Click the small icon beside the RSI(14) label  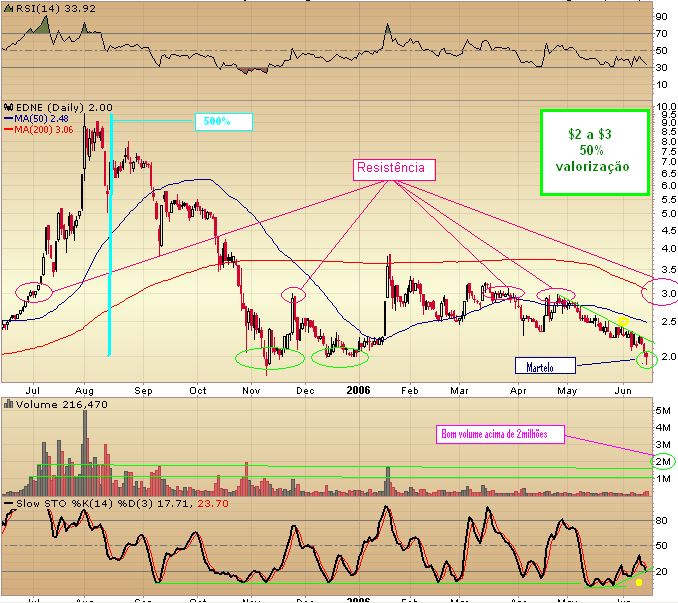click(8, 8)
